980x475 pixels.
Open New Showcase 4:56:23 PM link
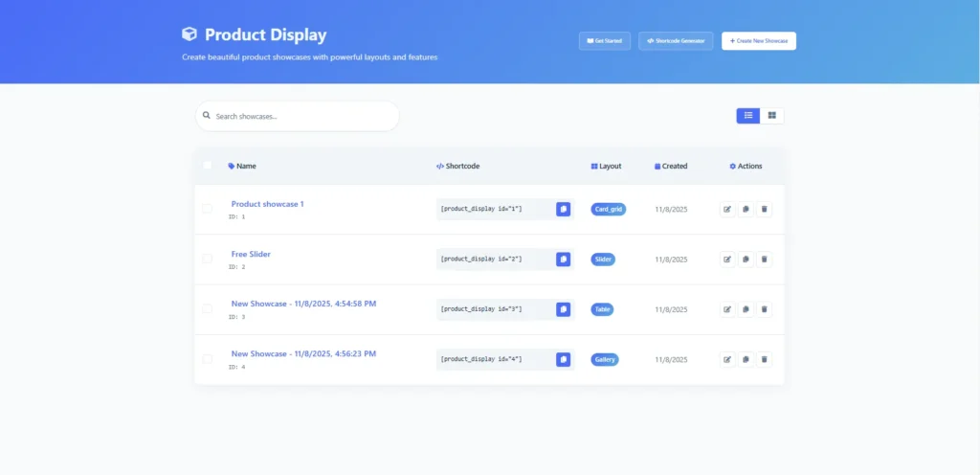click(x=303, y=353)
